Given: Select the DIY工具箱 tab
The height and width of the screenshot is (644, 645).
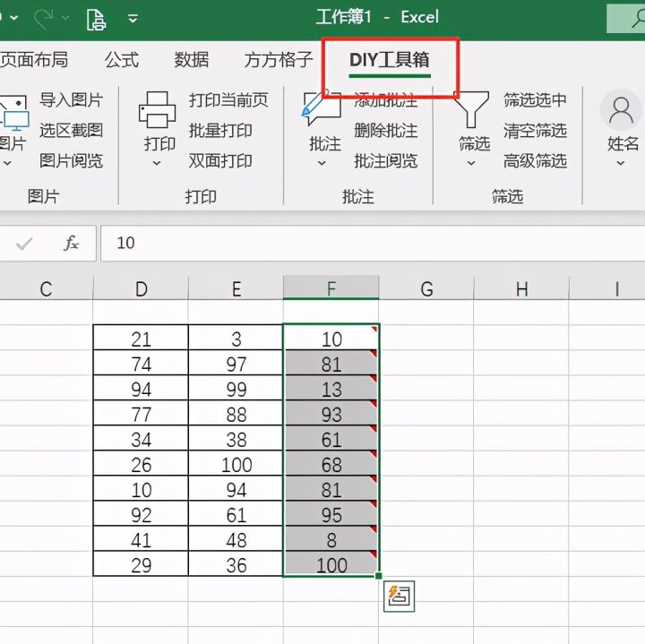Looking at the screenshot, I should 389,60.
